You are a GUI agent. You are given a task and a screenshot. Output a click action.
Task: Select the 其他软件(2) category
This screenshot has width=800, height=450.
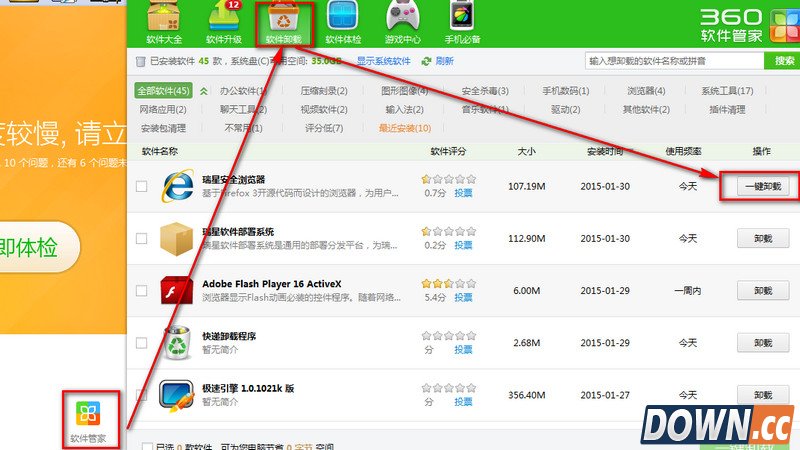click(646, 109)
